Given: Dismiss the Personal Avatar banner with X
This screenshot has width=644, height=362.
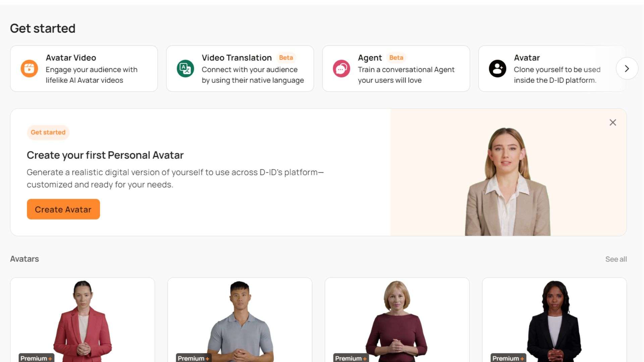Looking at the screenshot, I should pyautogui.click(x=613, y=123).
